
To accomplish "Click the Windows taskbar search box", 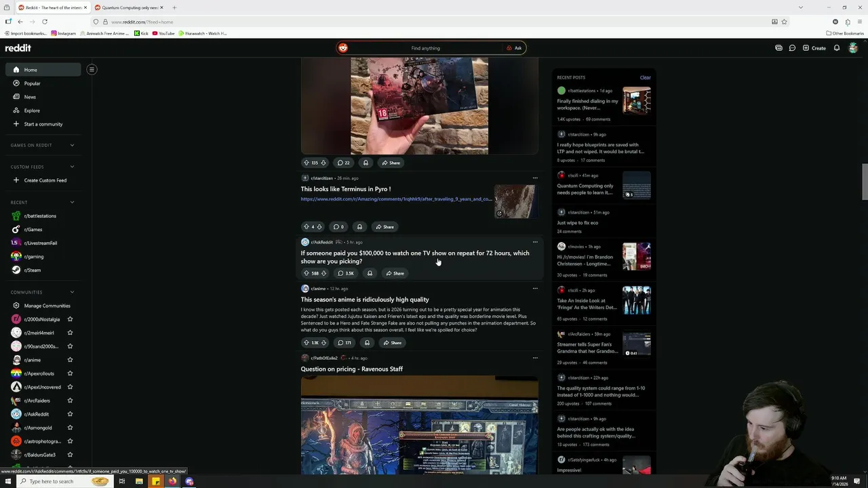I will point(63,481).
